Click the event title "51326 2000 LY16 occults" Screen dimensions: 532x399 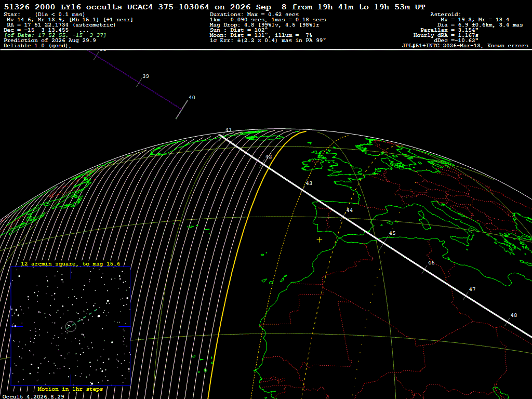pyautogui.click(x=63, y=7)
